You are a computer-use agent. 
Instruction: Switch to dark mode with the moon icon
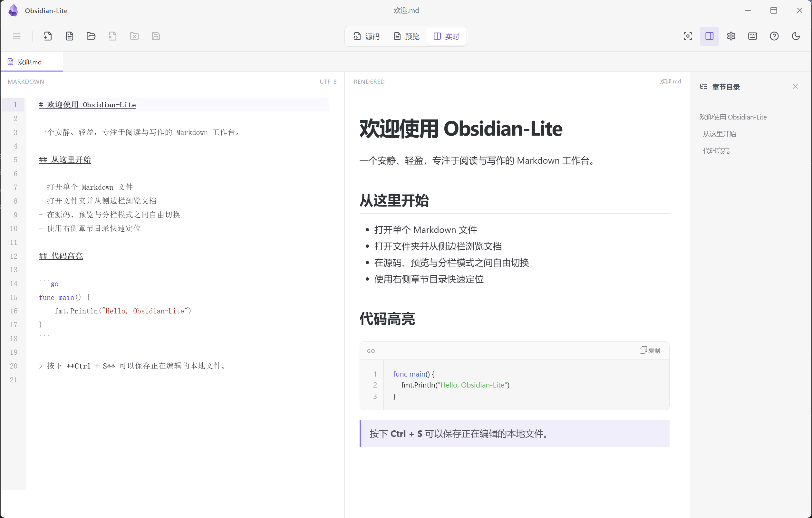click(796, 36)
